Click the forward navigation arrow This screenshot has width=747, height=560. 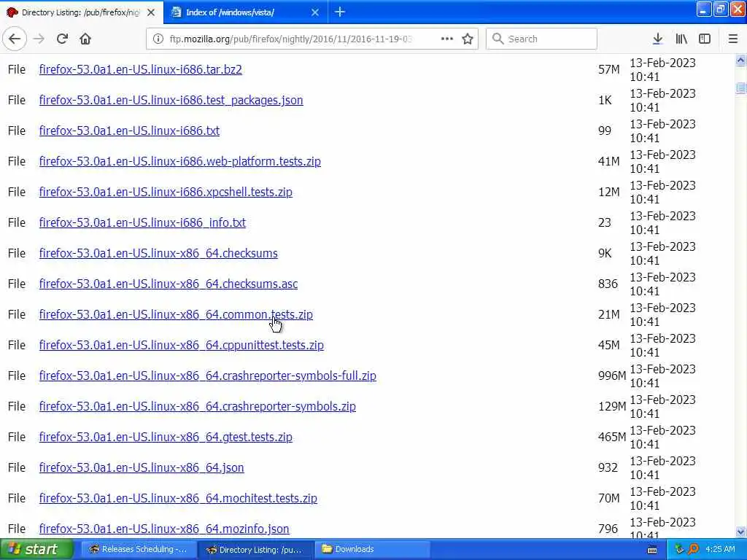(39, 39)
